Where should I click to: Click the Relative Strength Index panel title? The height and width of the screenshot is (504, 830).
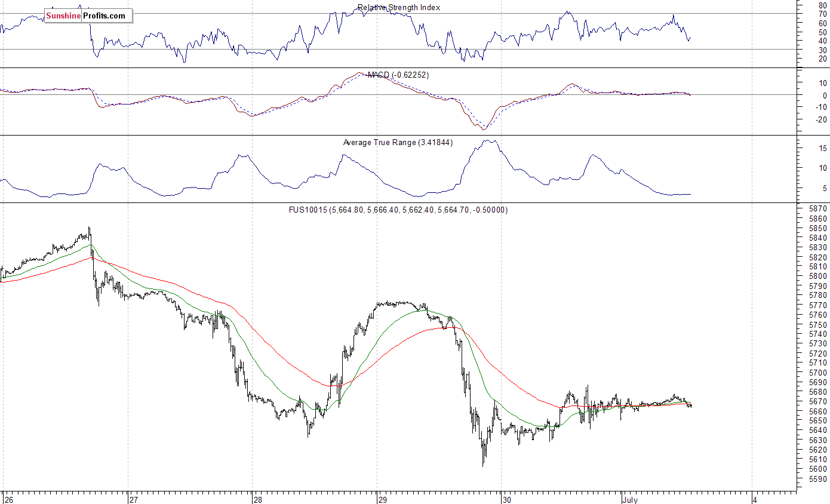[399, 8]
